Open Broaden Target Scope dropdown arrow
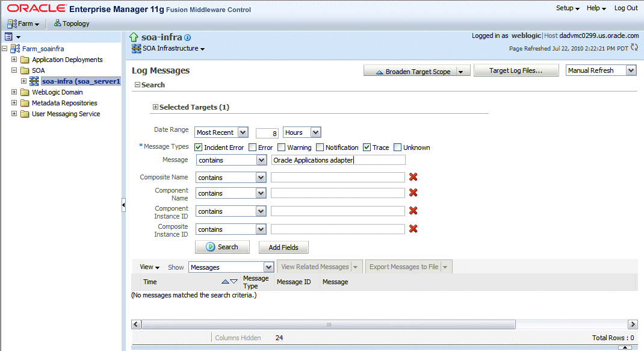Screen dimensions: 644x351 click(461, 72)
